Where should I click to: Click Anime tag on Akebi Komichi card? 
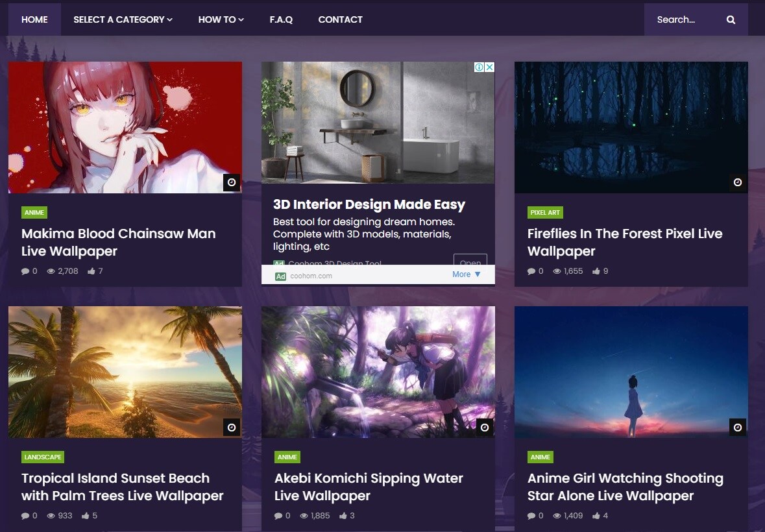[287, 457]
